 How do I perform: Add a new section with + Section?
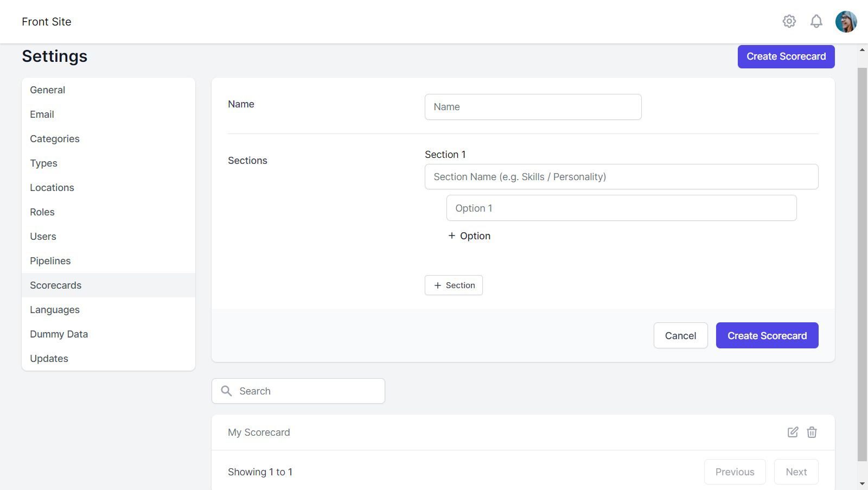point(454,285)
